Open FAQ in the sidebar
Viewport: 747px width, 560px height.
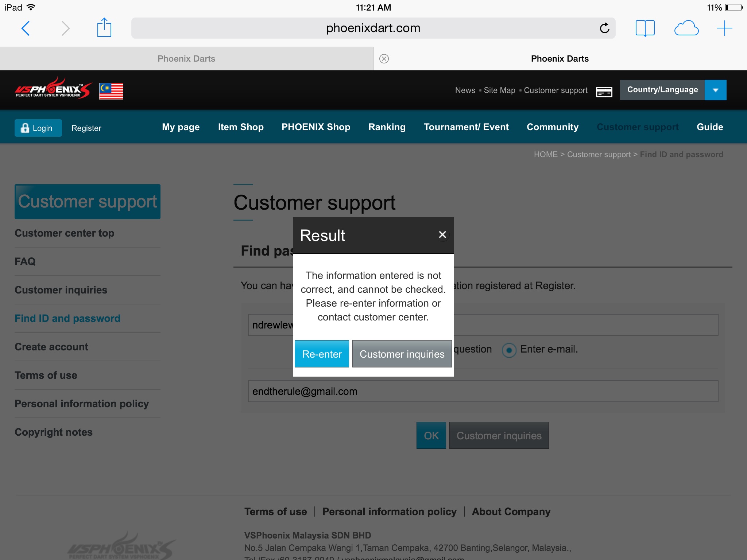coord(25,261)
